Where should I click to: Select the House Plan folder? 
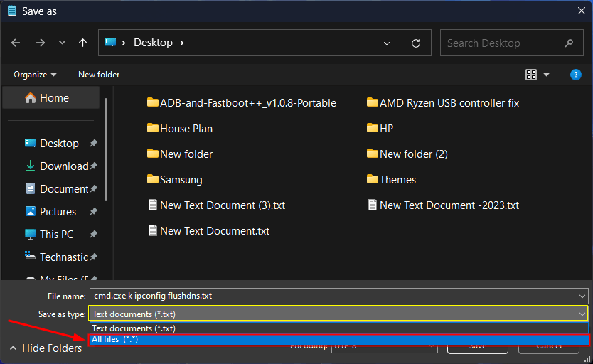180,129
